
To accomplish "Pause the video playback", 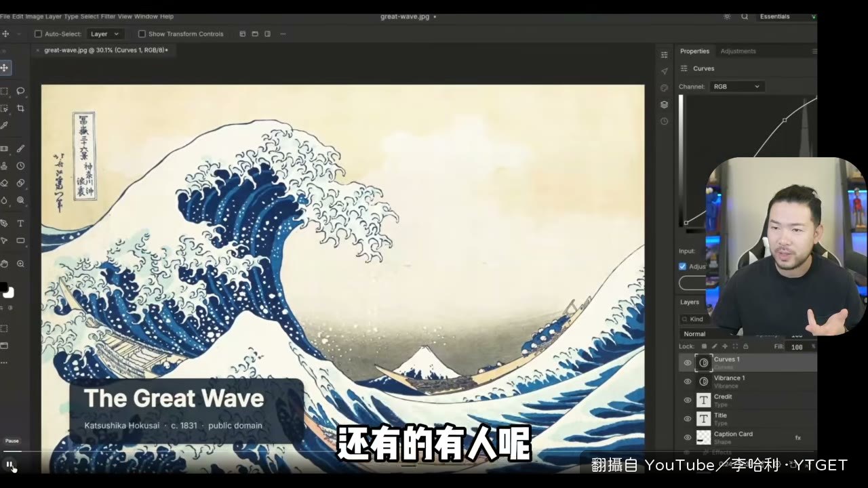I will point(9,464).
